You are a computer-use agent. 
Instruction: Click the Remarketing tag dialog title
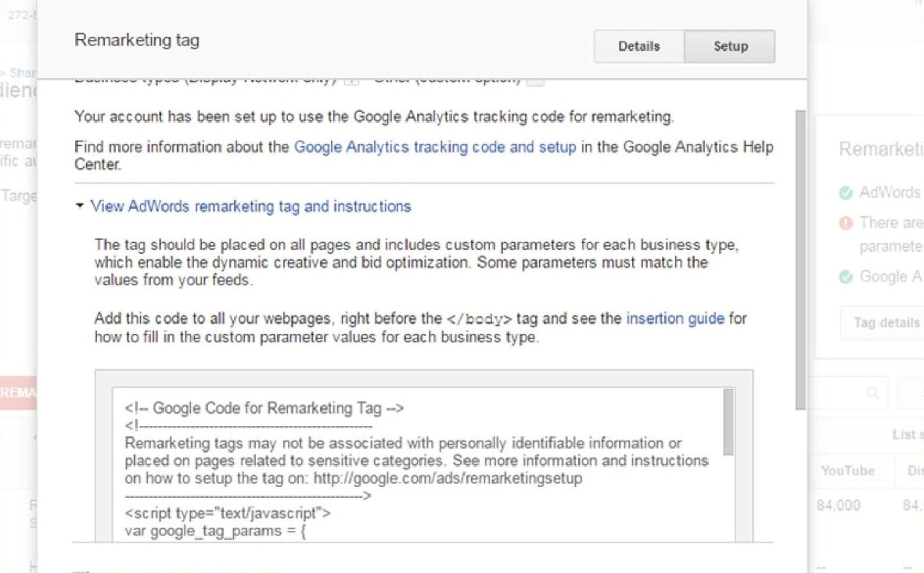pos(137,40)
